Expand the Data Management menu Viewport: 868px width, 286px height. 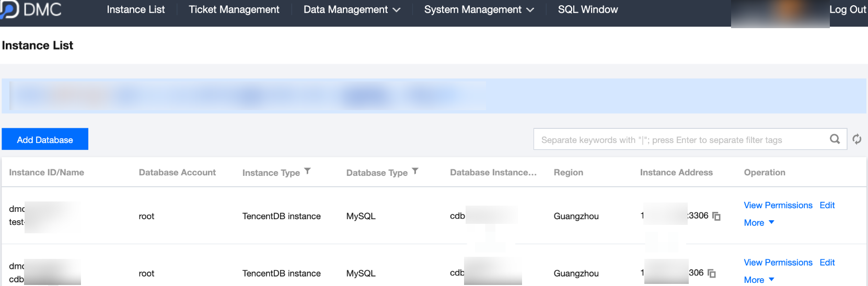[352, 9]
